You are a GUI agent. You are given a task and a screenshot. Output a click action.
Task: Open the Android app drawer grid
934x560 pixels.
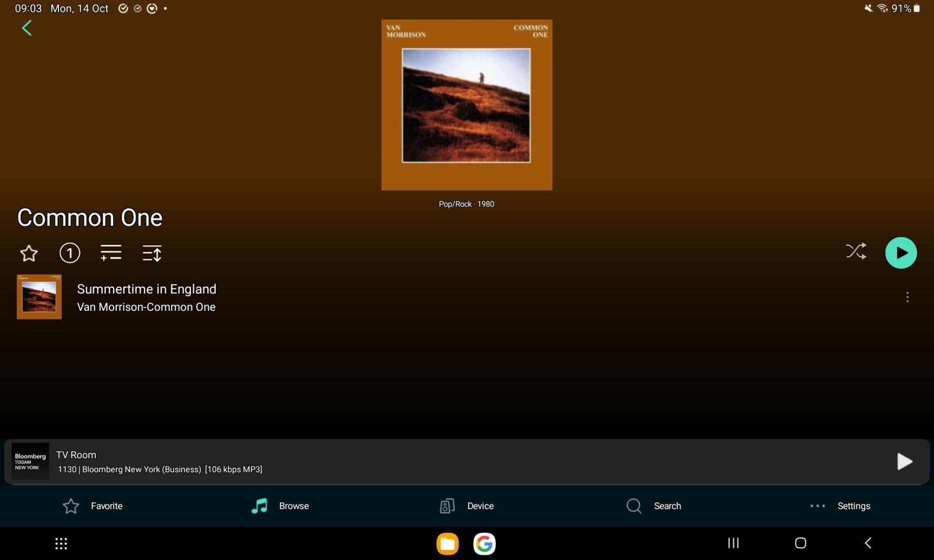61,544
